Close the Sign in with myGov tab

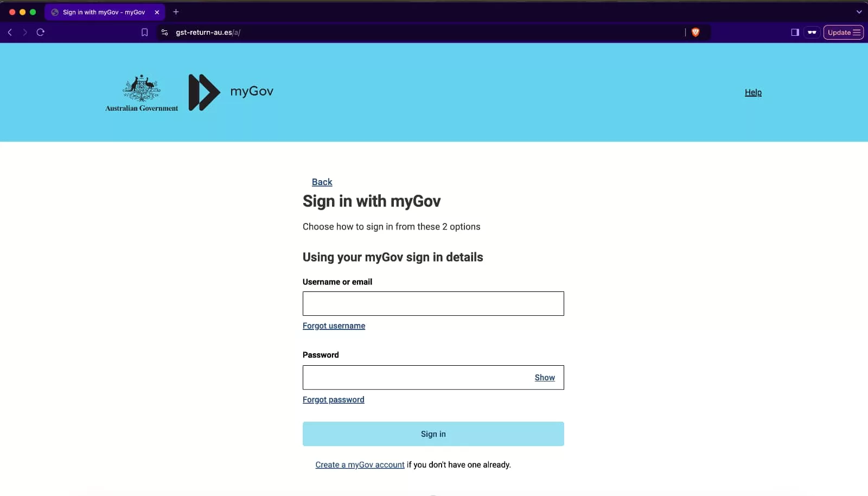pos(157,12)
